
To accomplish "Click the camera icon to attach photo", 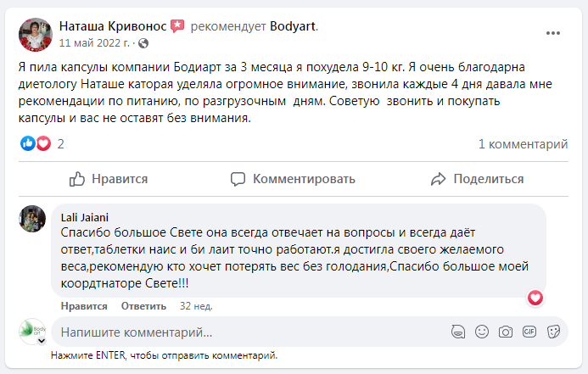I will (506, 332).
